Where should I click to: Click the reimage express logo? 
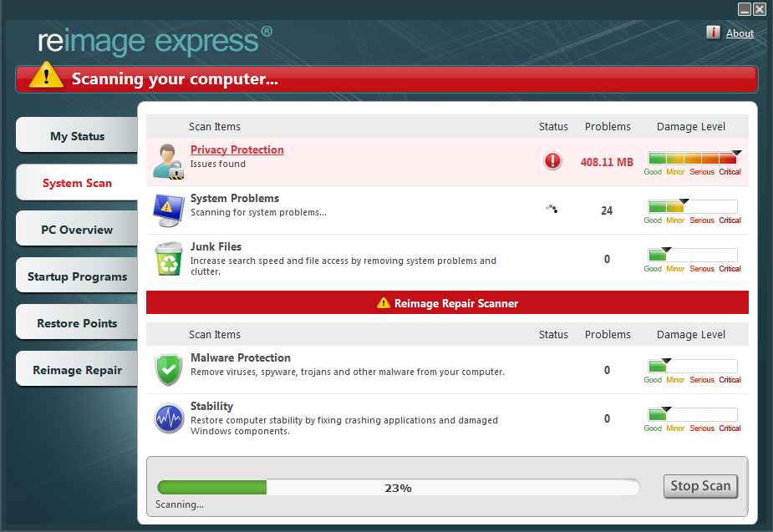(155, 40)
